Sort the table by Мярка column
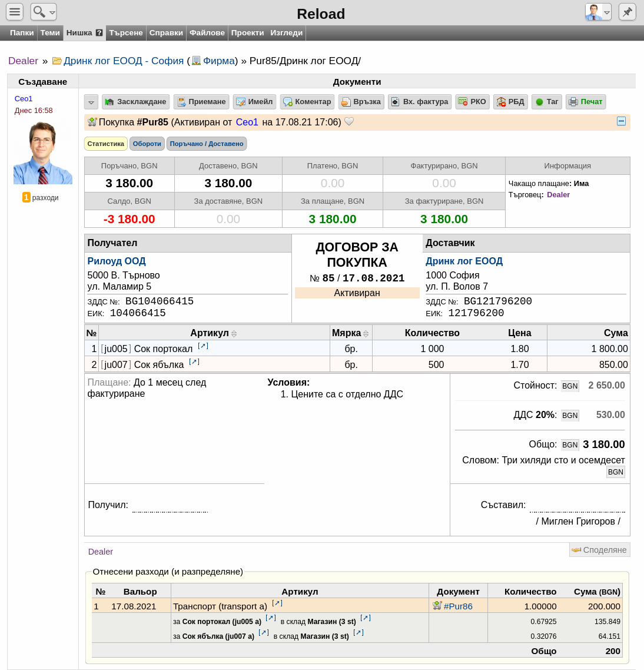Viewport: 644px width, 670px height. coord(350,333)
